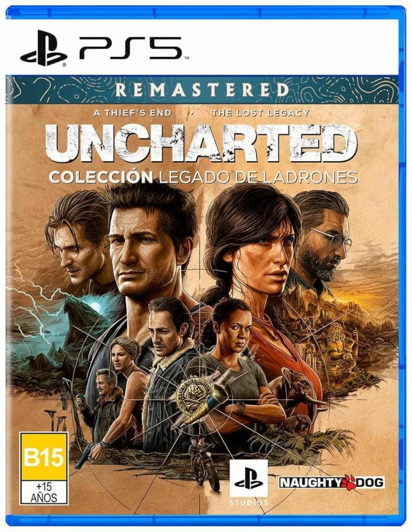This screenshot has height=532, width=412.
Task: Click the STUDIOS text under PlayStation logo
Action: point(249,502)
